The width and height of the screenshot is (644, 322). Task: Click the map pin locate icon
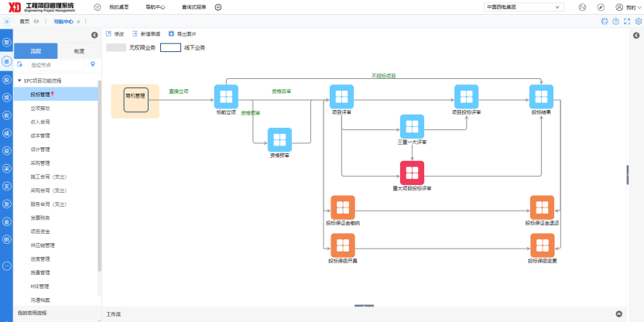(92, 64)
